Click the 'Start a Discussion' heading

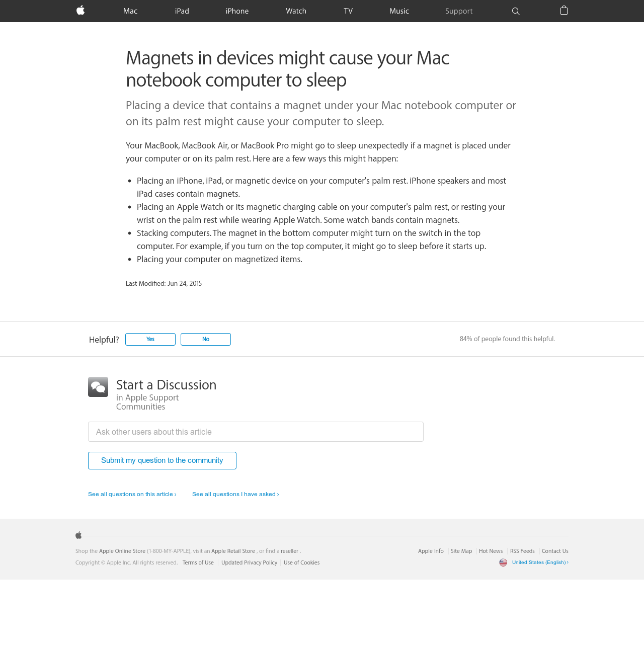click(x=167, y=385)
